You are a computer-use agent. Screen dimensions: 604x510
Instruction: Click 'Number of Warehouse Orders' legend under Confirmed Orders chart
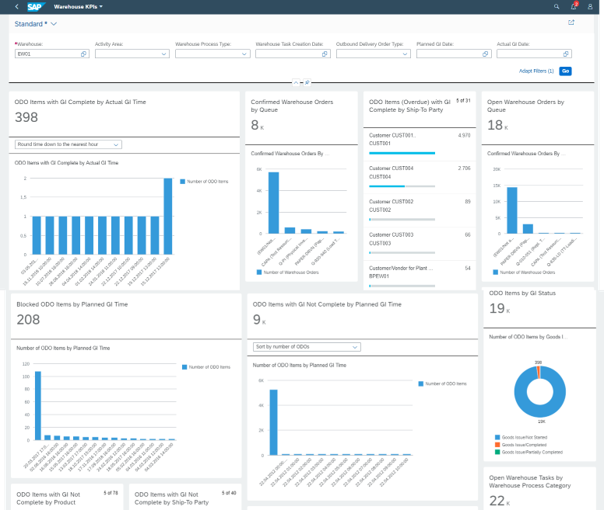tap(288, 272)
